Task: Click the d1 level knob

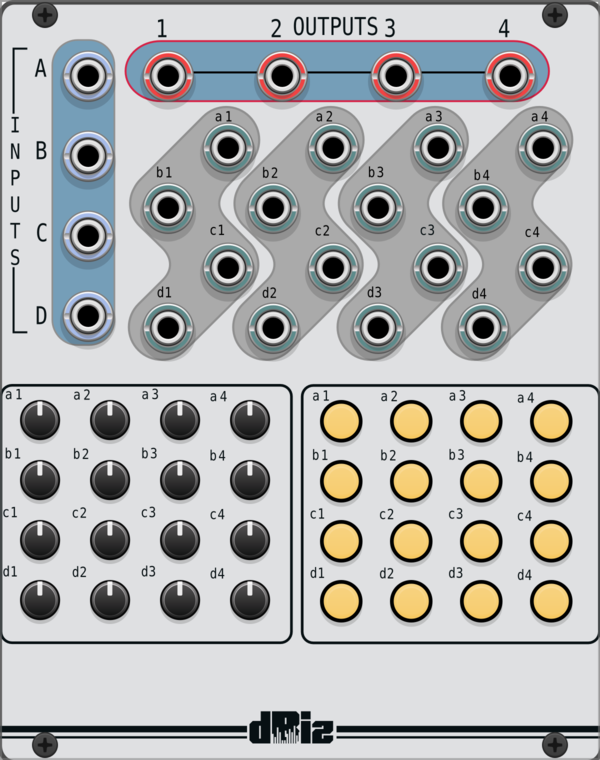Action: [40, 600]
